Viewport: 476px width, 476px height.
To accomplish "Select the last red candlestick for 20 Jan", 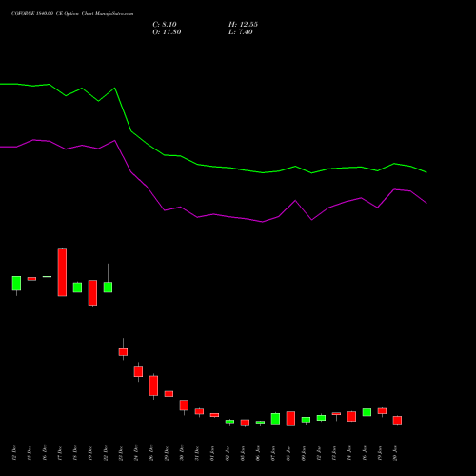I will point(397,420).
